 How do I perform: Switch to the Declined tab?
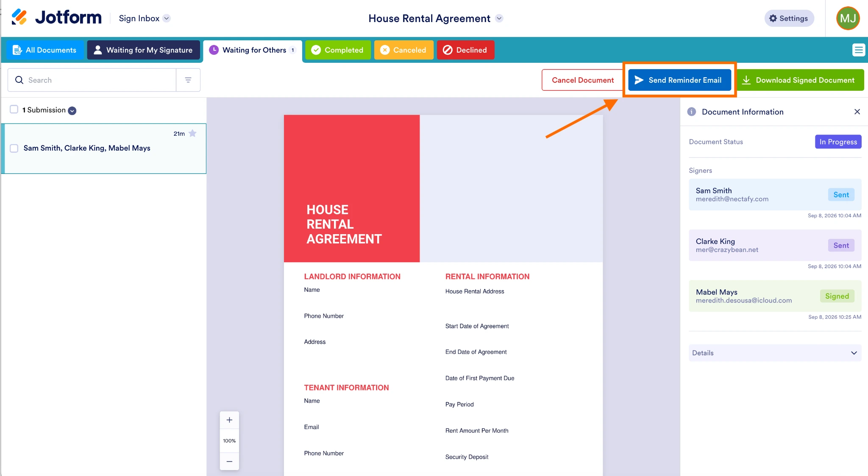click(465, 50)
